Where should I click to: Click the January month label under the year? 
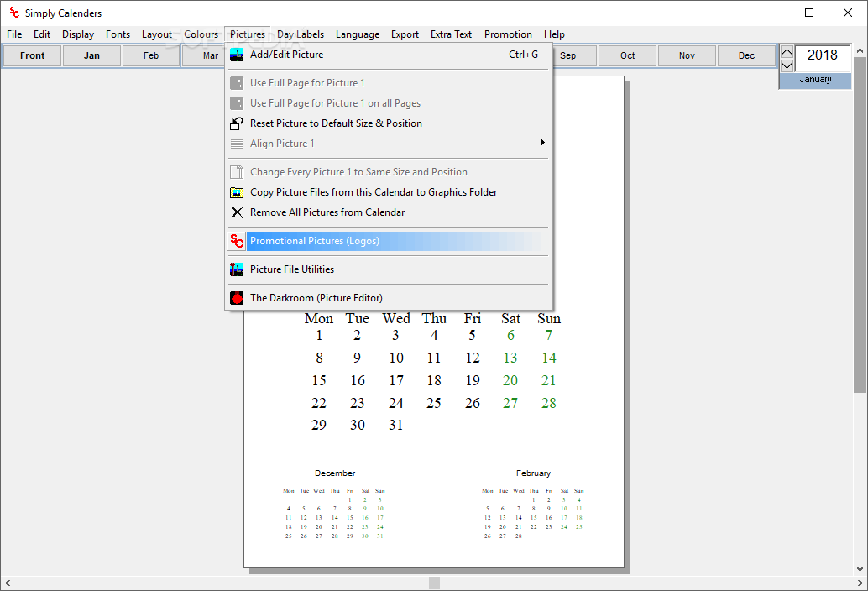tap(815, 80)
